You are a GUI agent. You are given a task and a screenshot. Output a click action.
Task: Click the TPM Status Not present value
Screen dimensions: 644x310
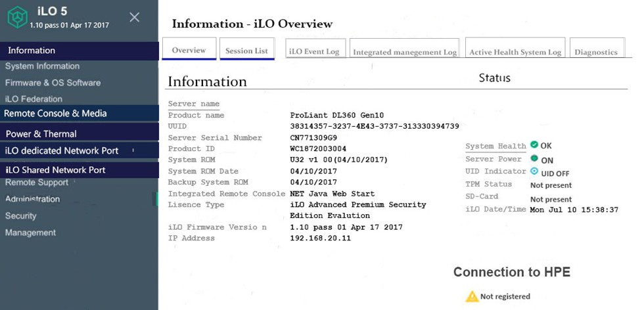[x=551, y=185]
